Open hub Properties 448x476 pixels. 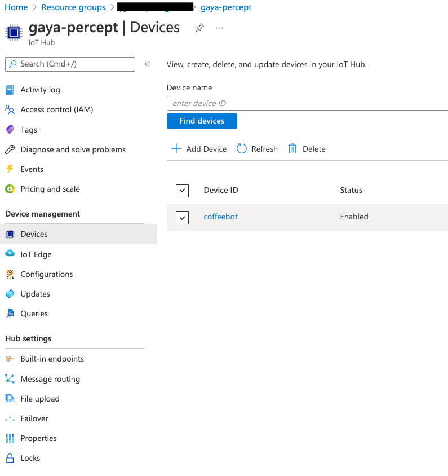pos(38,438)
